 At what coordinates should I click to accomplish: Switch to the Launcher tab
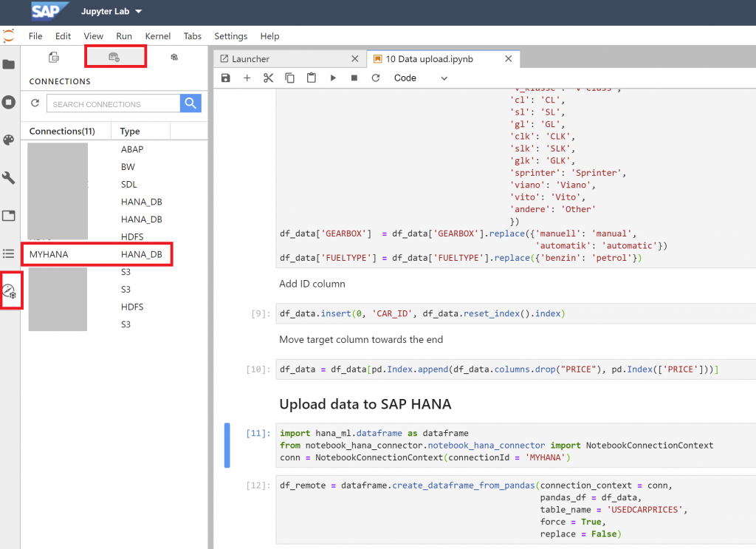pos(289,59)
